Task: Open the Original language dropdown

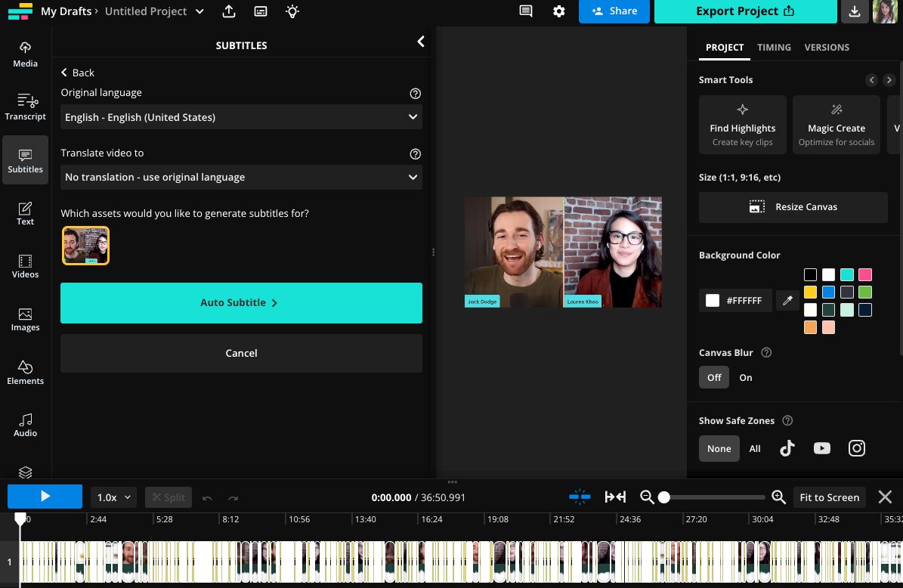Action: [x=241, y=116]
